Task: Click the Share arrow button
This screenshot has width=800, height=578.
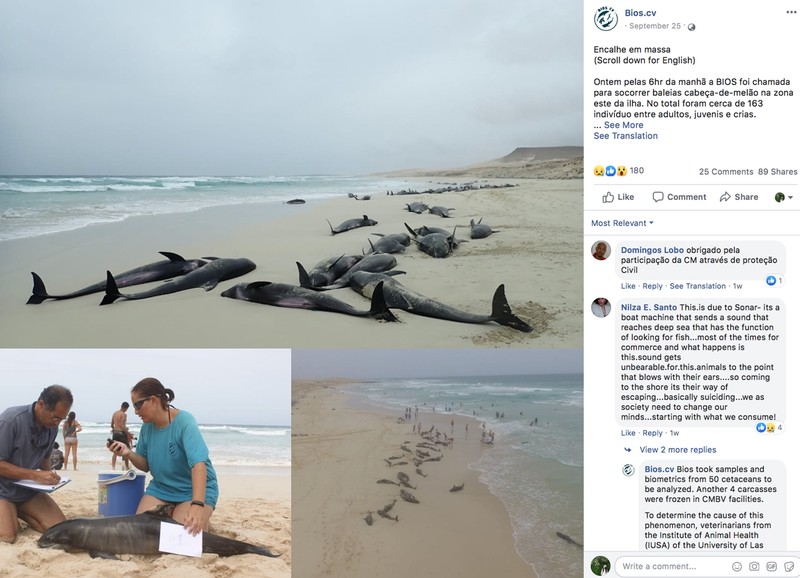Action: pyautogui.click(x=739, y=197)
